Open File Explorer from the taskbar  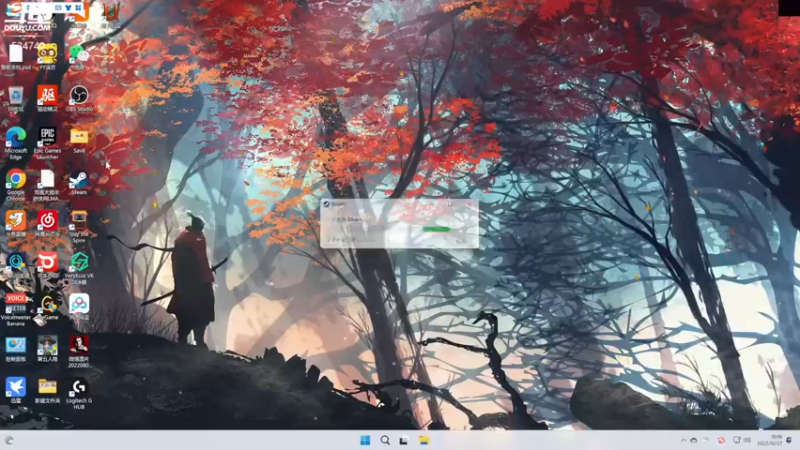[x=424, y=440]
